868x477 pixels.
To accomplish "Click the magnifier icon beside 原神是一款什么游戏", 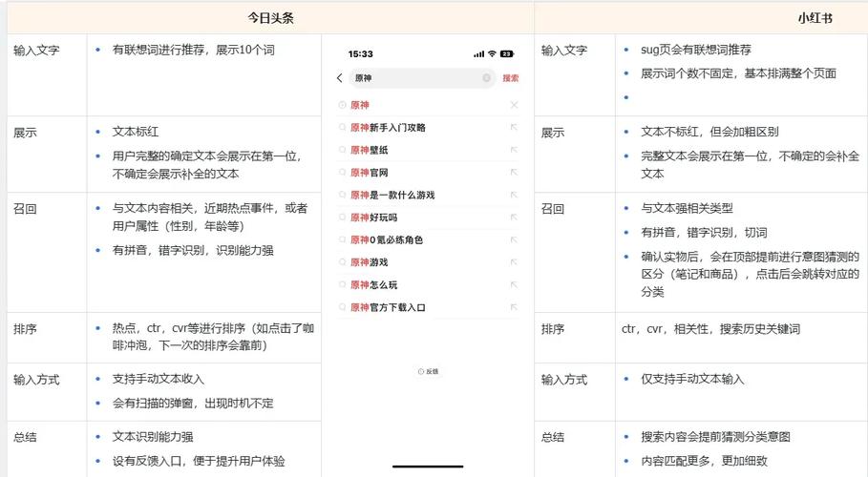I will click(342, 195).
